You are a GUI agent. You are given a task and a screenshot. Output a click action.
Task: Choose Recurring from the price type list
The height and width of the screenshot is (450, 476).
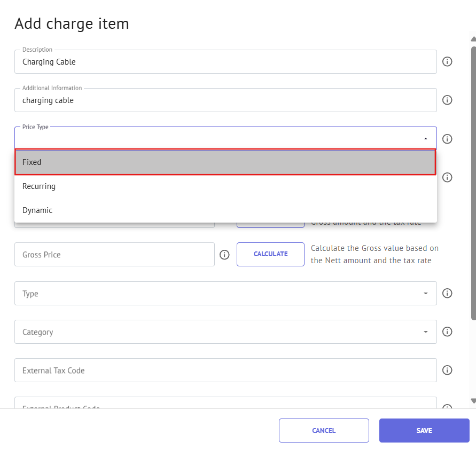click(x=225, y=186)
